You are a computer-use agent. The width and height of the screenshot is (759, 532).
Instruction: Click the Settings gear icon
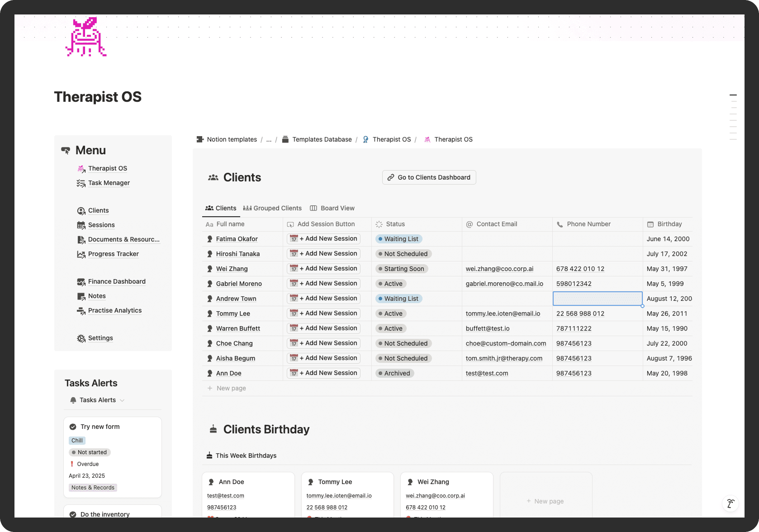81,338
